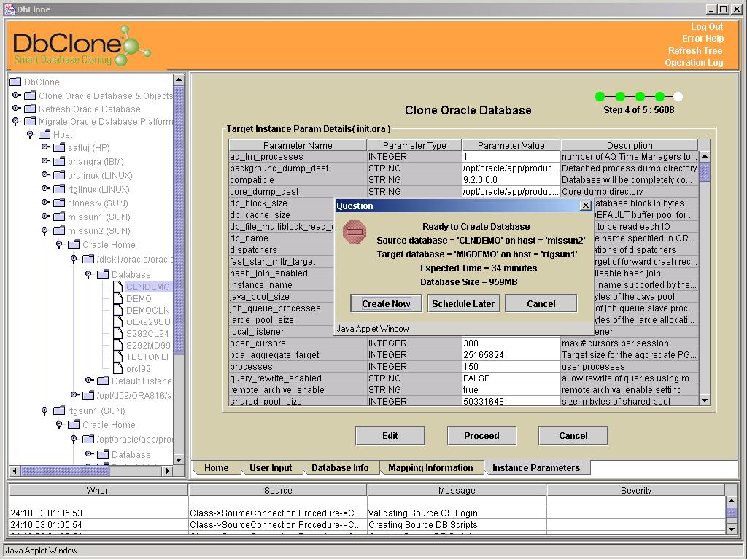Switch to the User Input tab
Image resolution: width=747 pixels, height=560 pixels.
click(271, 467)
